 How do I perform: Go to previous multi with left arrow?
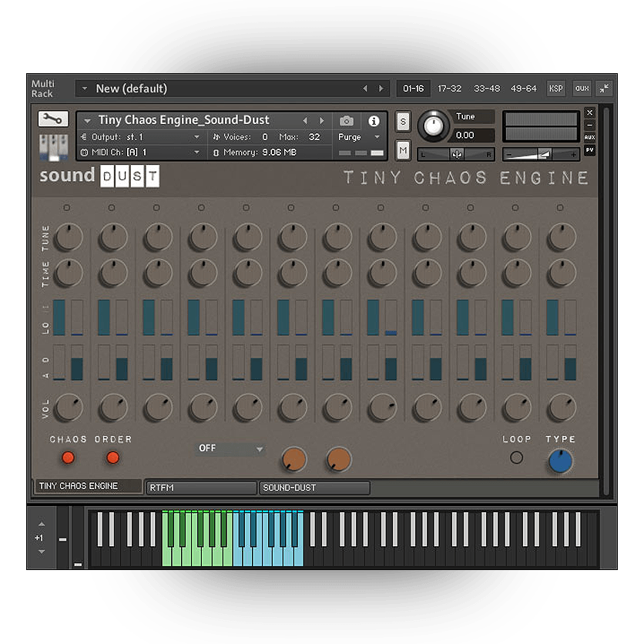click(x=364, y=89)
